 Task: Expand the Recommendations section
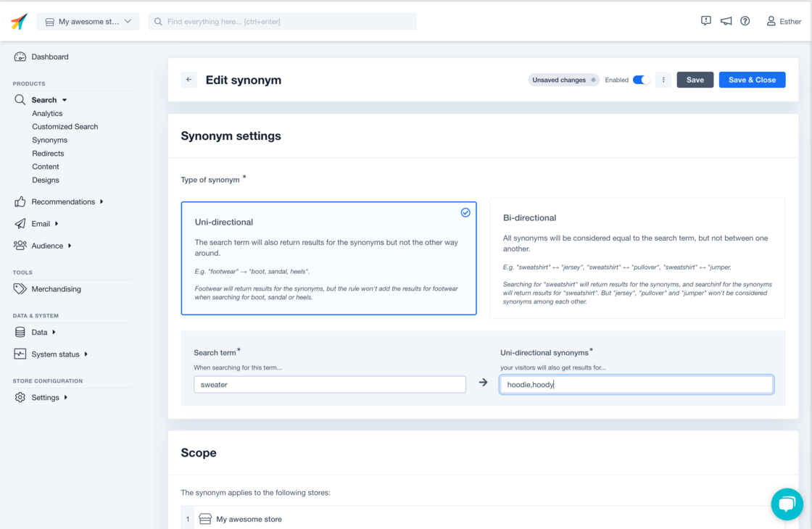[x=65, y=201]
